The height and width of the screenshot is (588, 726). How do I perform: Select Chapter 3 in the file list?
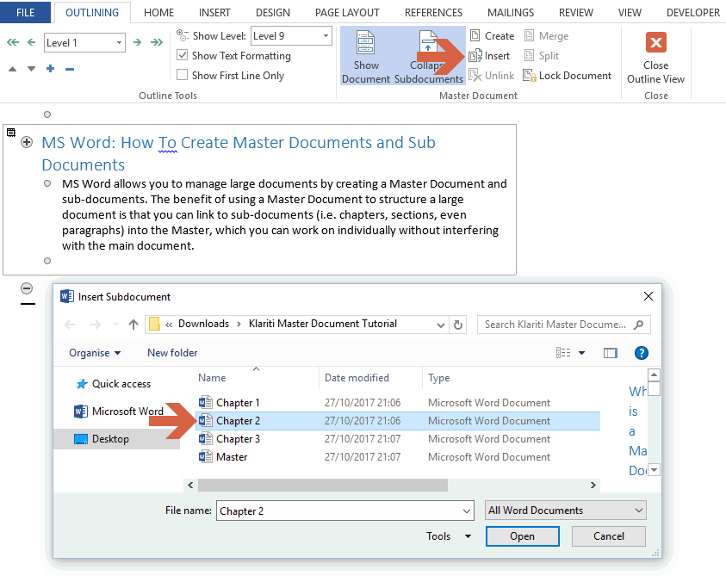[239, 438]
